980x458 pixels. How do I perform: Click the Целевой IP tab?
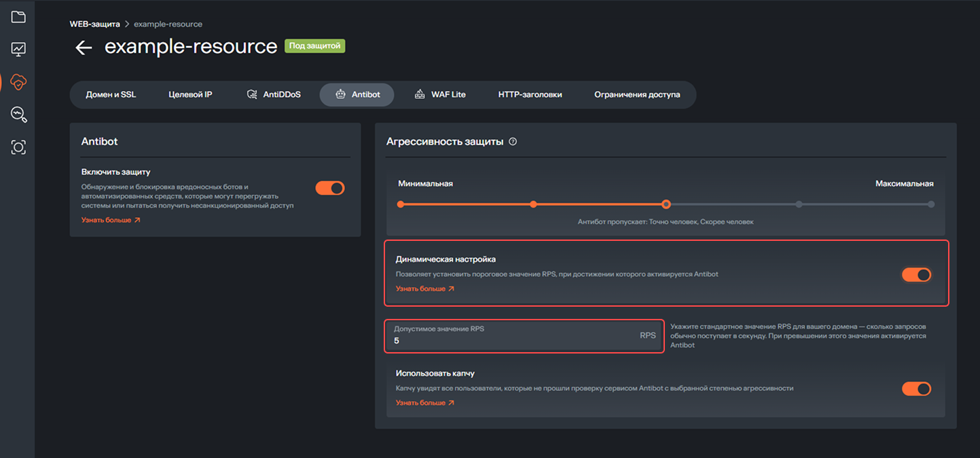pos(190,94)
